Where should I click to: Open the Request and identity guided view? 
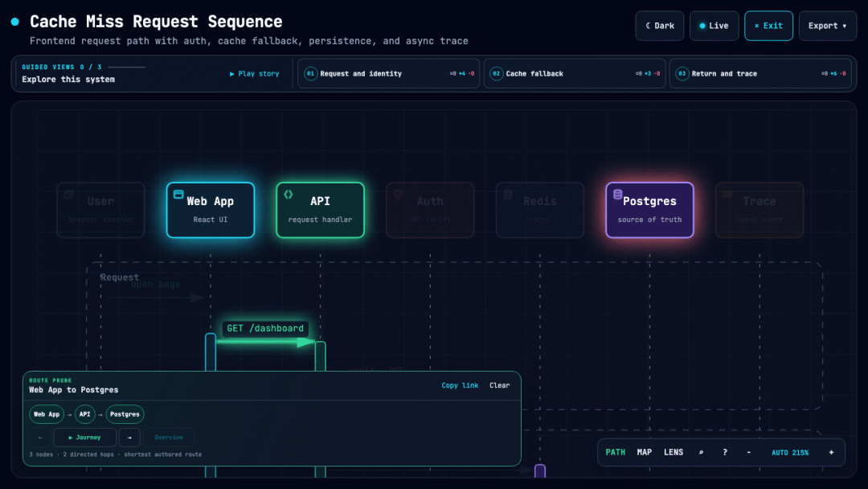[x=389, y=74]
